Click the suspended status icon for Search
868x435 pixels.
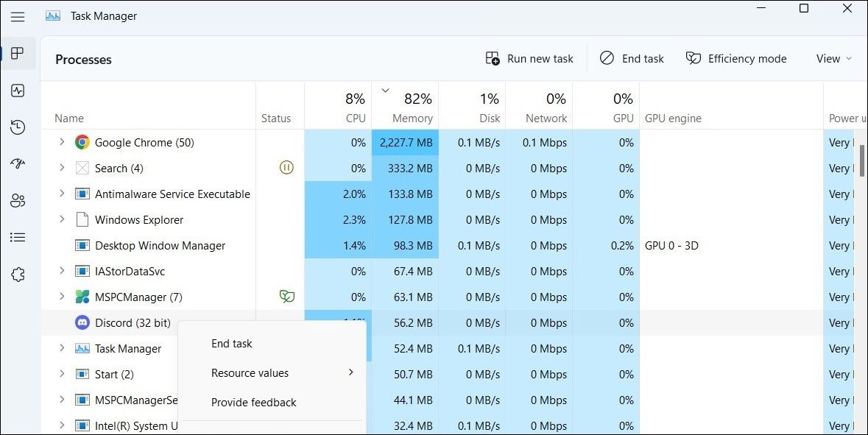pos(286,167)
